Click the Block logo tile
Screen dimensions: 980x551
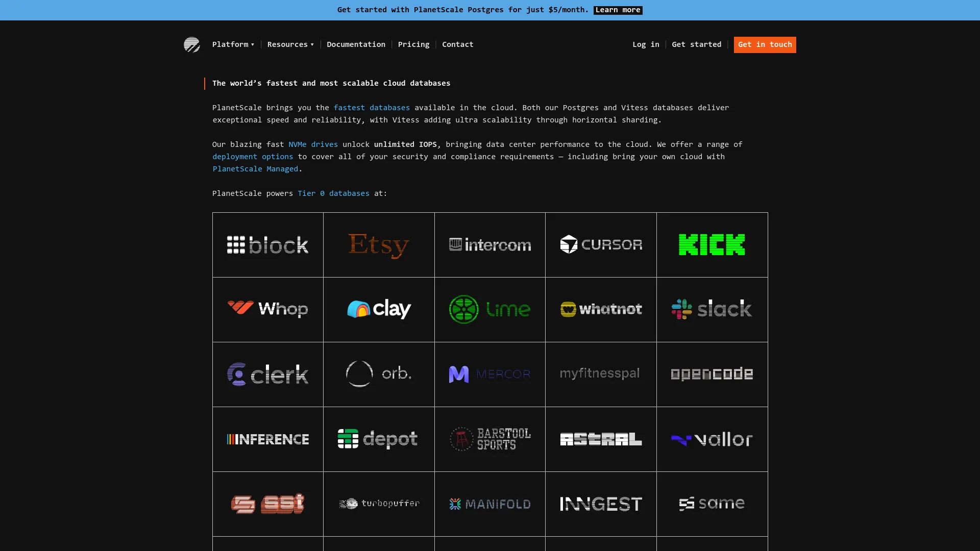tap(268, 245)
